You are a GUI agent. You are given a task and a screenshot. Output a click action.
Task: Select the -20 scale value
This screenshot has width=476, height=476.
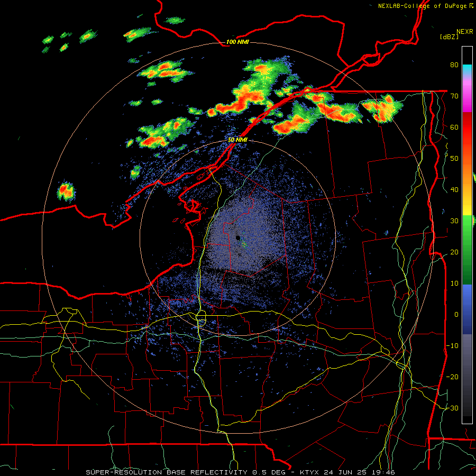452,377
